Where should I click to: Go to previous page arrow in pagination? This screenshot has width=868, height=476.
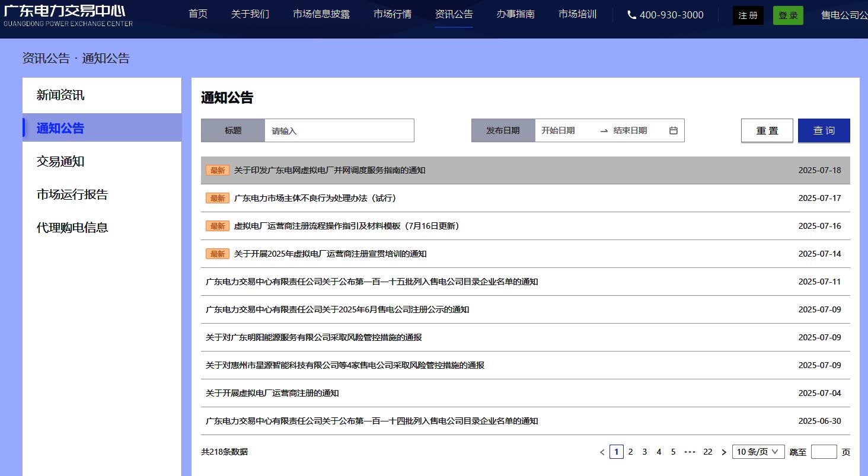click(x=602, y=452)
